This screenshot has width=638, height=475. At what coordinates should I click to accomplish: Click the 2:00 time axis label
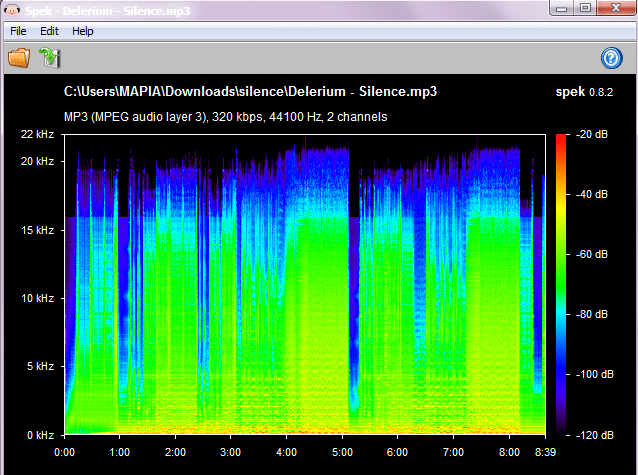[175, 453]
